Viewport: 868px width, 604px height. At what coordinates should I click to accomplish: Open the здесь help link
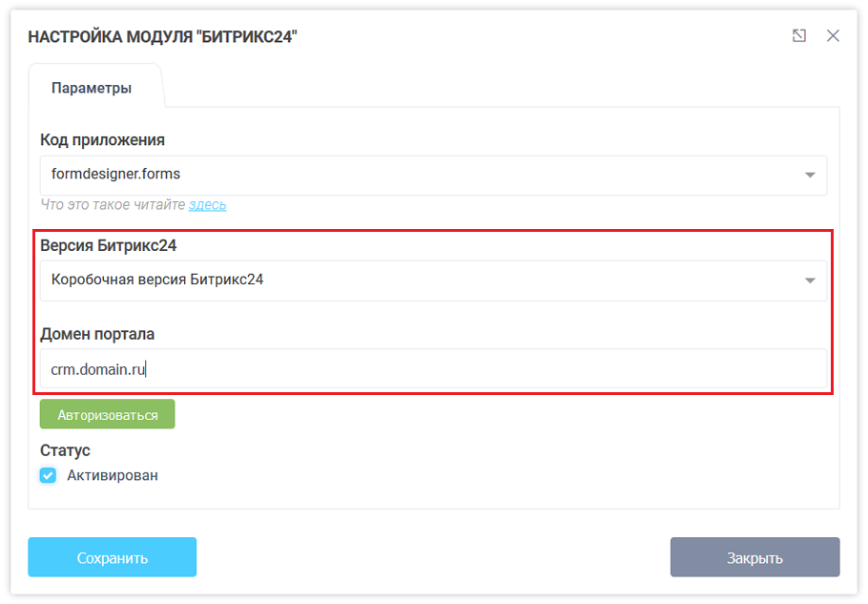coord(207,204)
